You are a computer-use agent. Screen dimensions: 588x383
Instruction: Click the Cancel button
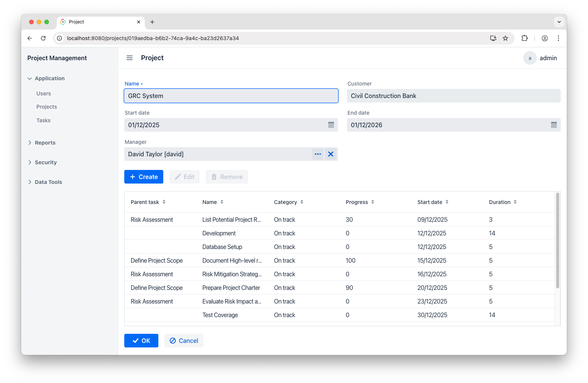[184, 341]
